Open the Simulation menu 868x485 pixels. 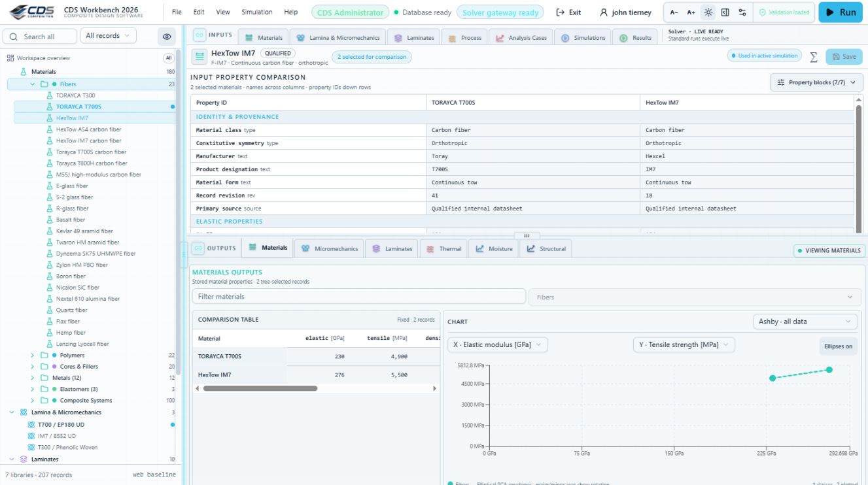tap(257, 12)
